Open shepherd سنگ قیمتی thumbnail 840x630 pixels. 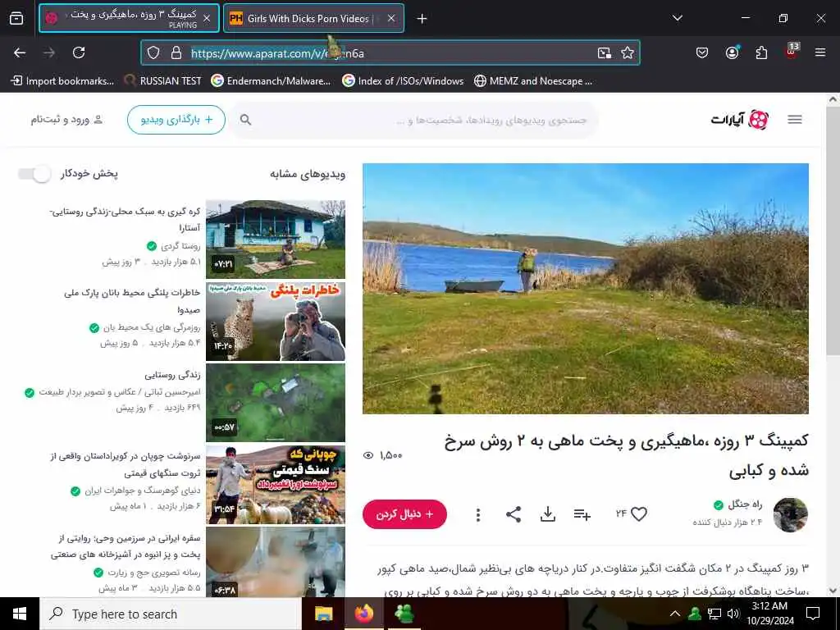276,485
